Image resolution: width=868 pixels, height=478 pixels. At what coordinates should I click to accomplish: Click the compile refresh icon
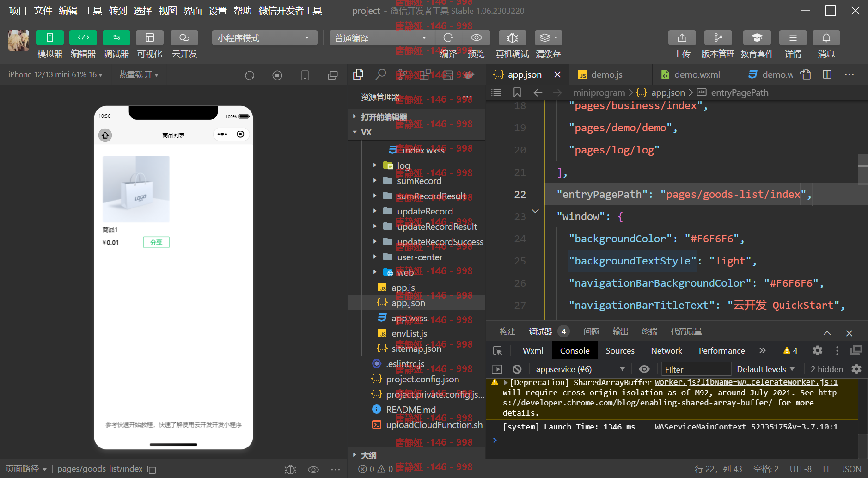[x=448, y=38]
